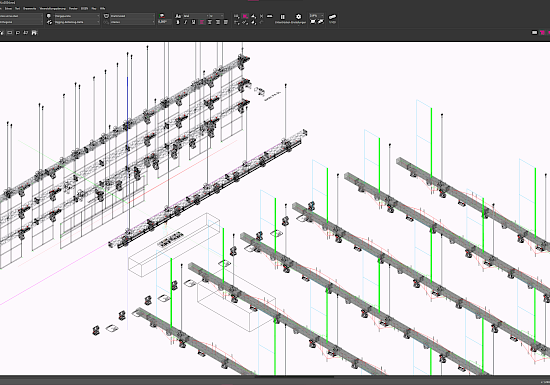550x385 pixels.
Task: Open the Text menu
Action: click(x=17, y=8)
